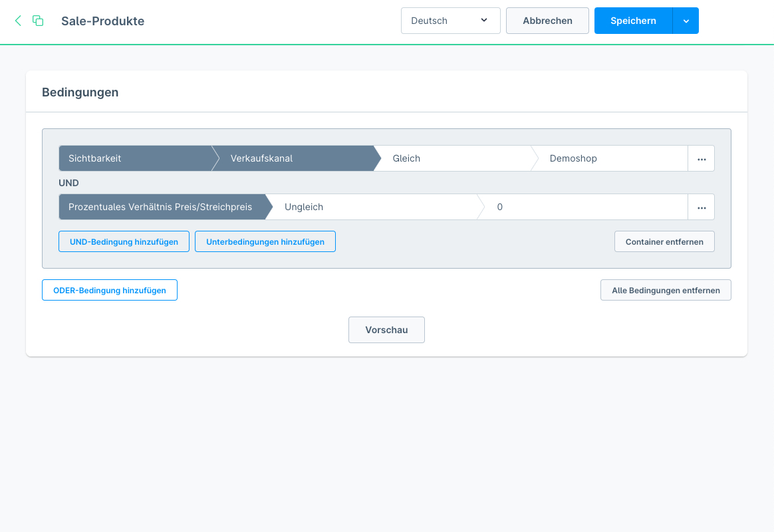This screenshot has width=774, height=532.
Task: Click Unterbedingungen hinzufügen
Action: [x=265, y=242]
